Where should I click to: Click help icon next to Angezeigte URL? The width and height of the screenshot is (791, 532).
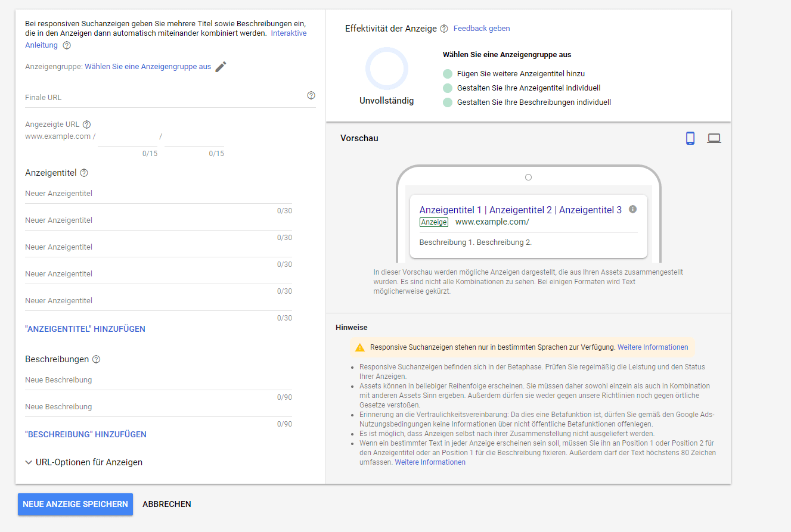point(87,125)
